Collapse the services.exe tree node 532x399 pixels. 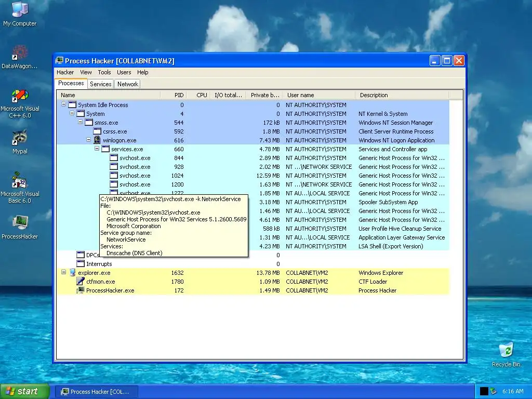97,149
